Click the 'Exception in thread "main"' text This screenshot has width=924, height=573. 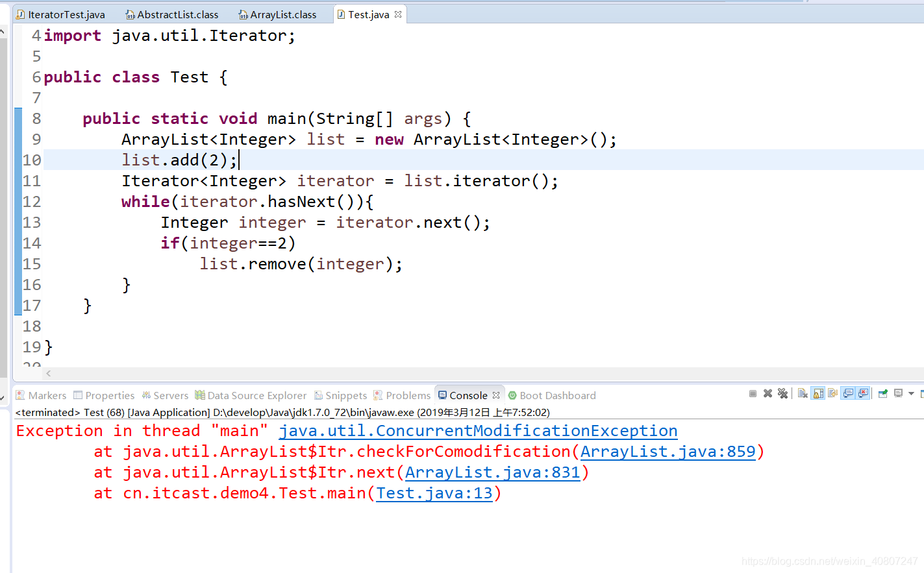click(142, 431)
